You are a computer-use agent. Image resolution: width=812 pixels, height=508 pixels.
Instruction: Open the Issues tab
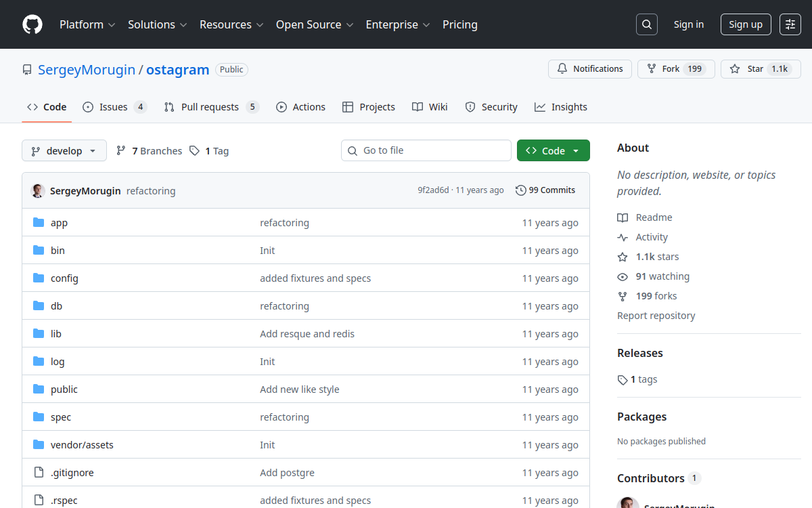tap(114, 107)
